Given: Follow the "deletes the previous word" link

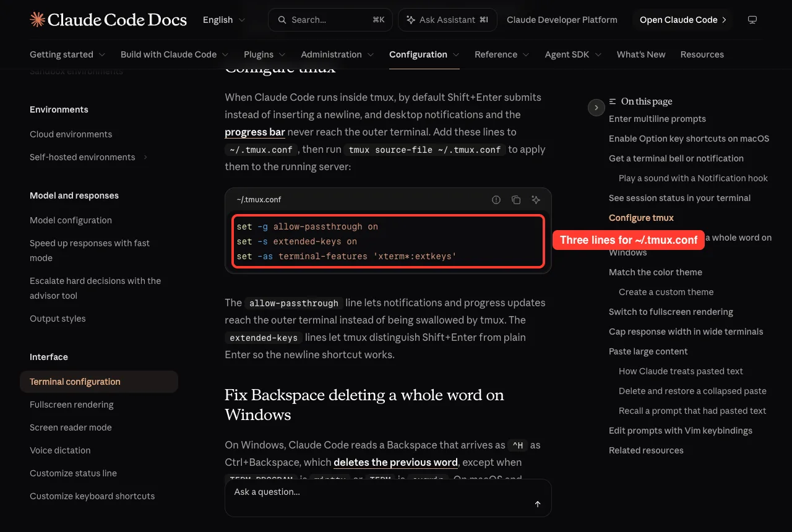Looking at the screenshot, I should tap(395, 462).
